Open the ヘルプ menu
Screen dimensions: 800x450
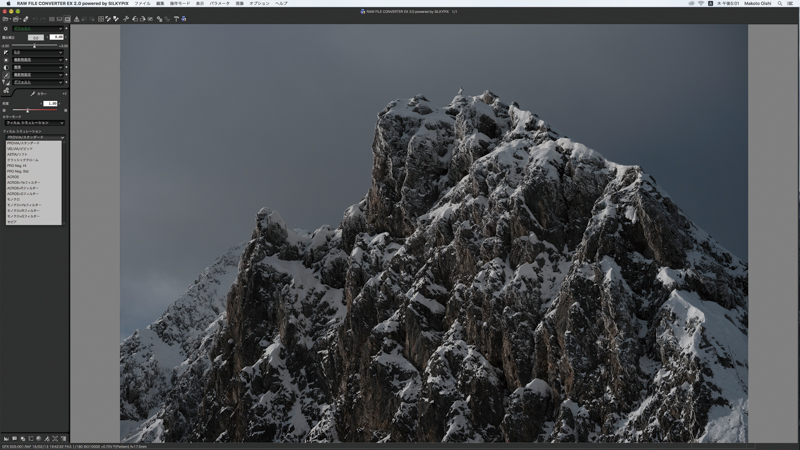(x=281, y=3)
